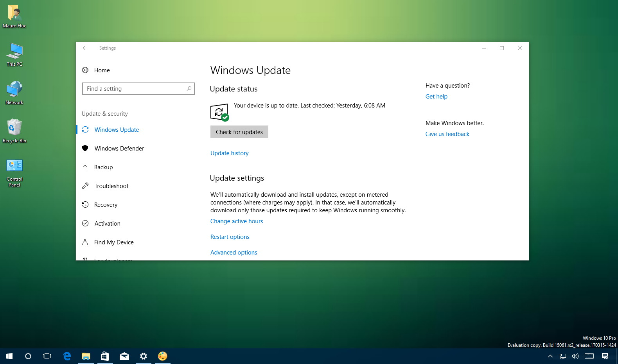Open Home via gear icon
The width and height of the screenshot is (618, 364).
(x=85, y=70)
